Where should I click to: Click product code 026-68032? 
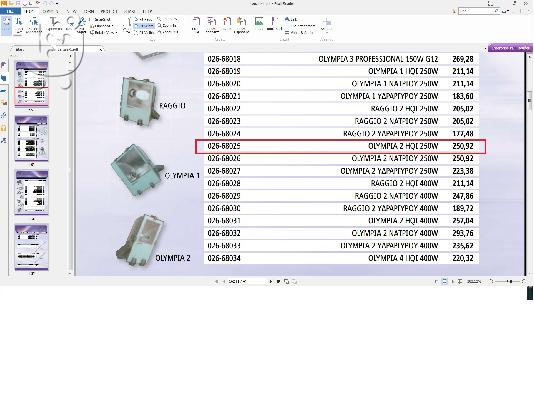pyautogui.click(x=224, y=233)
